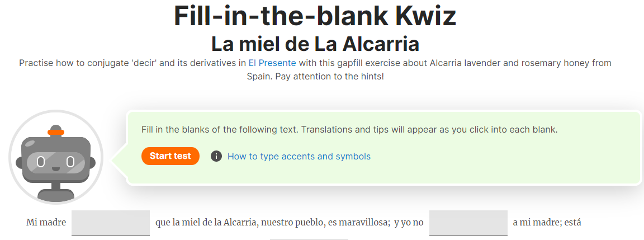The width and height of the screenshot is (644, 240).
Task: Click the info icon beside accents link
Action: tap(216, 156)
